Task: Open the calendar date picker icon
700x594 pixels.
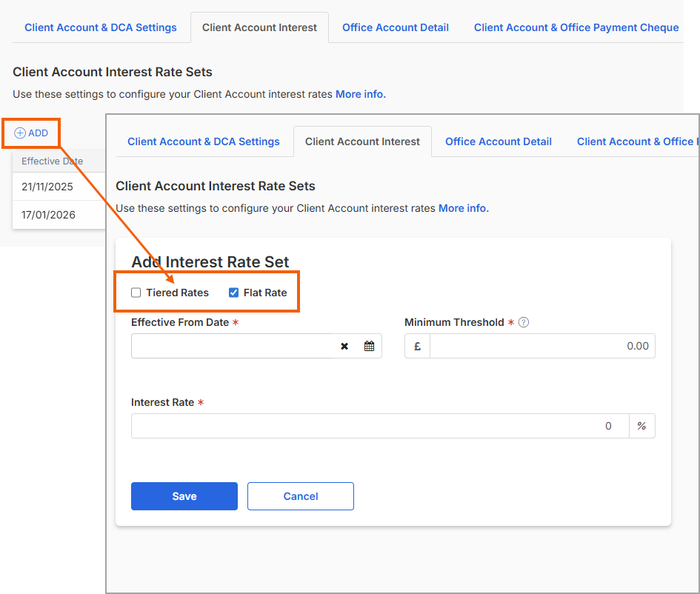Action: 369,346
